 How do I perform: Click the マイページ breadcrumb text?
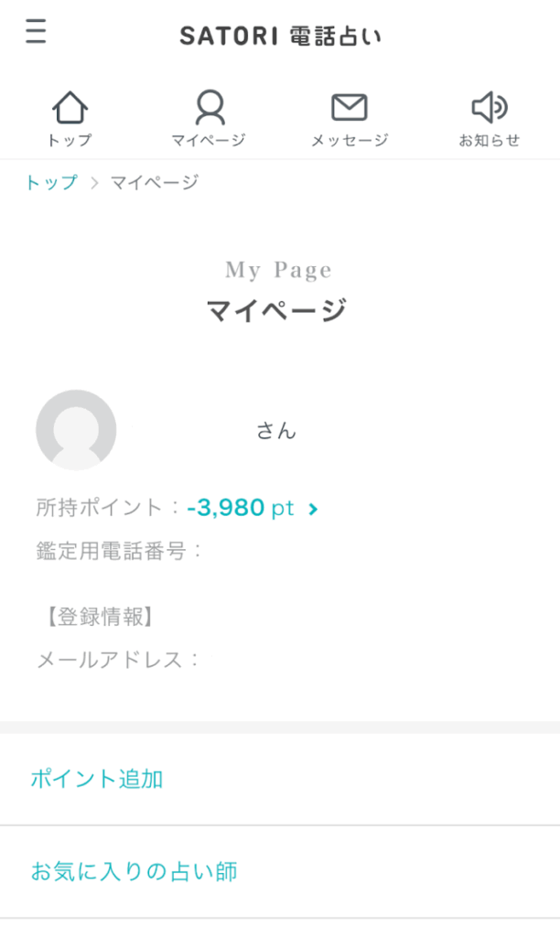[154, 182]
